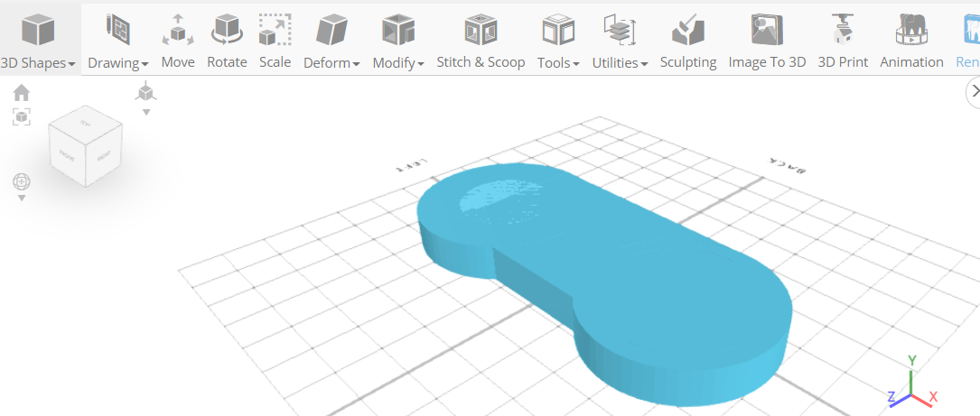Select the Drawing tool icon
The height and width of the screenshot is (416, 980).
coord(117,29)
